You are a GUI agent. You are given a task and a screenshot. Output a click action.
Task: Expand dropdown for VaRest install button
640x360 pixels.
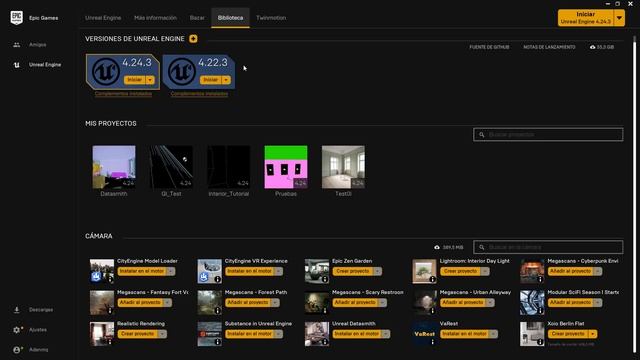click(x=493, y=334)
